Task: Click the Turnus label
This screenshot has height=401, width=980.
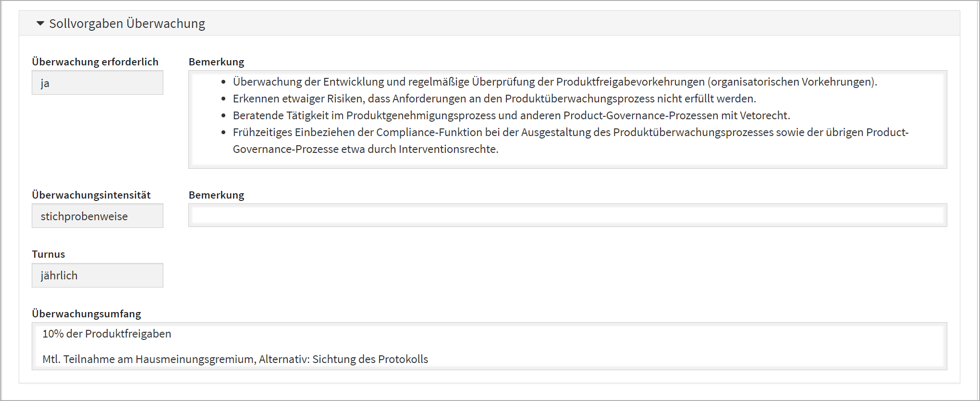Action: pyautogui.click(x=49, y=254)
